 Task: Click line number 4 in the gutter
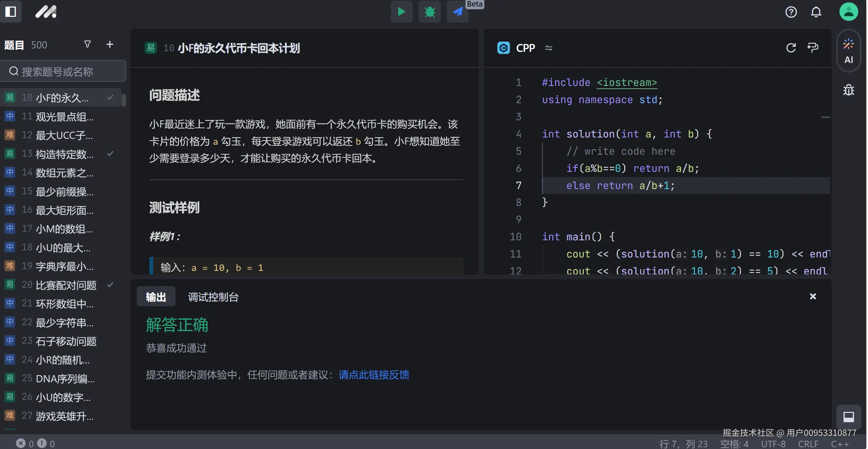(x=518, y=134)
